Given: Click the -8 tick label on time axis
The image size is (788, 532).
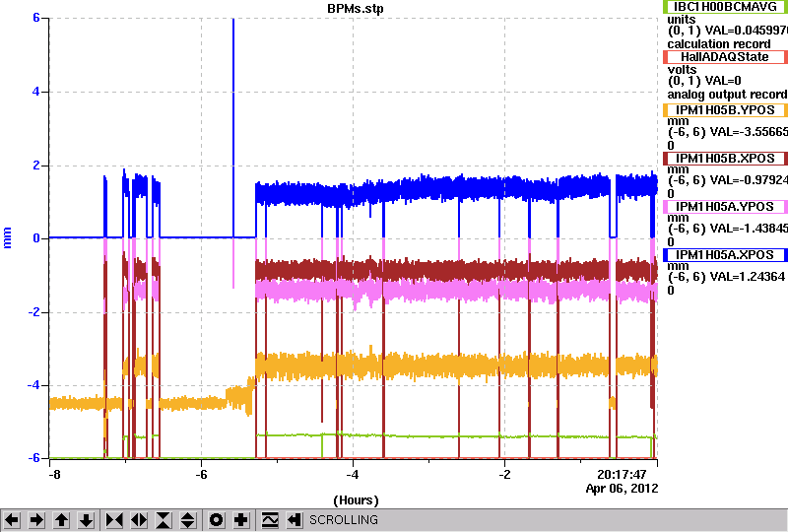Looking at the screenshot, I should point(54,475).
